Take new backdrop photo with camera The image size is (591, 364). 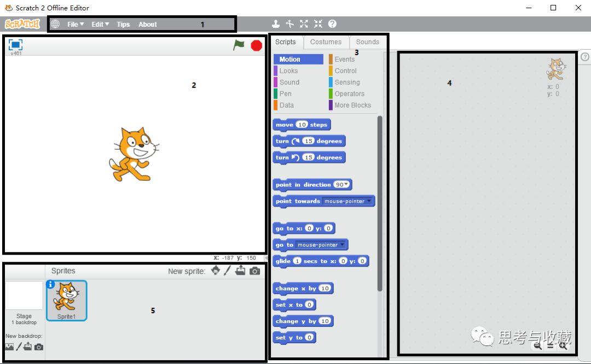39,347
